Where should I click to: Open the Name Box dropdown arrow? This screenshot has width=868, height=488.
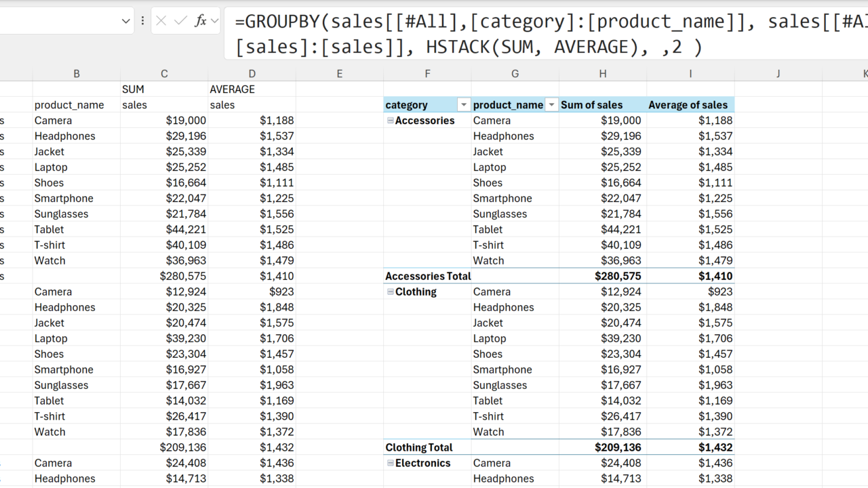(x=125, y=21)
